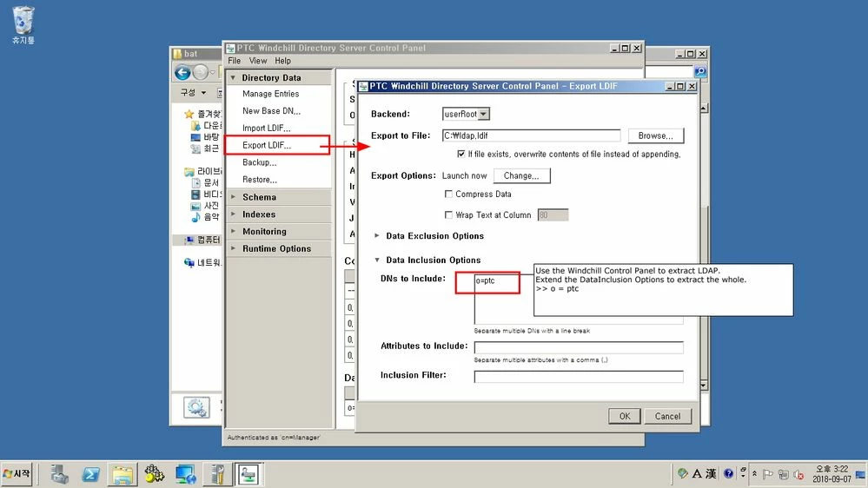Screen dimensions: 868x488
Task: Select Export LDIF... in the sidebar
Action: [266, 146]
